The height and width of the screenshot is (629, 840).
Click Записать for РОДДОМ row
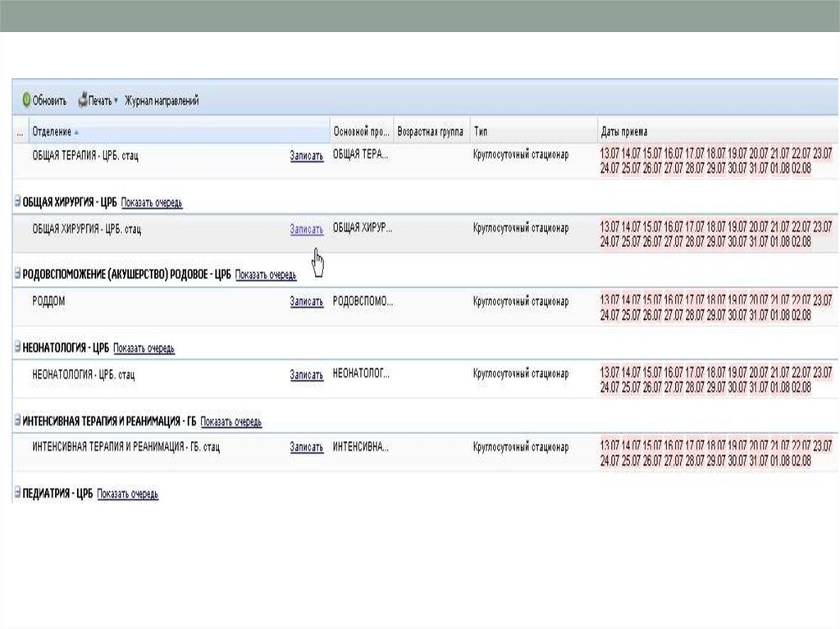click(x=306, y=302)
